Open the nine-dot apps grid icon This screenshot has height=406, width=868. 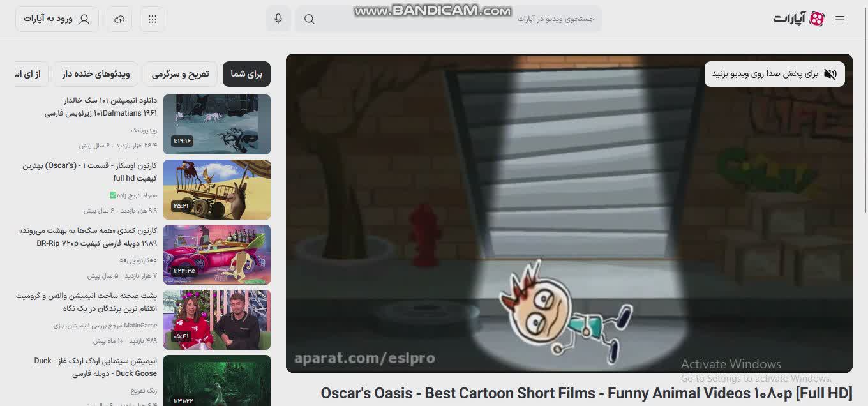tap(153, 19)
